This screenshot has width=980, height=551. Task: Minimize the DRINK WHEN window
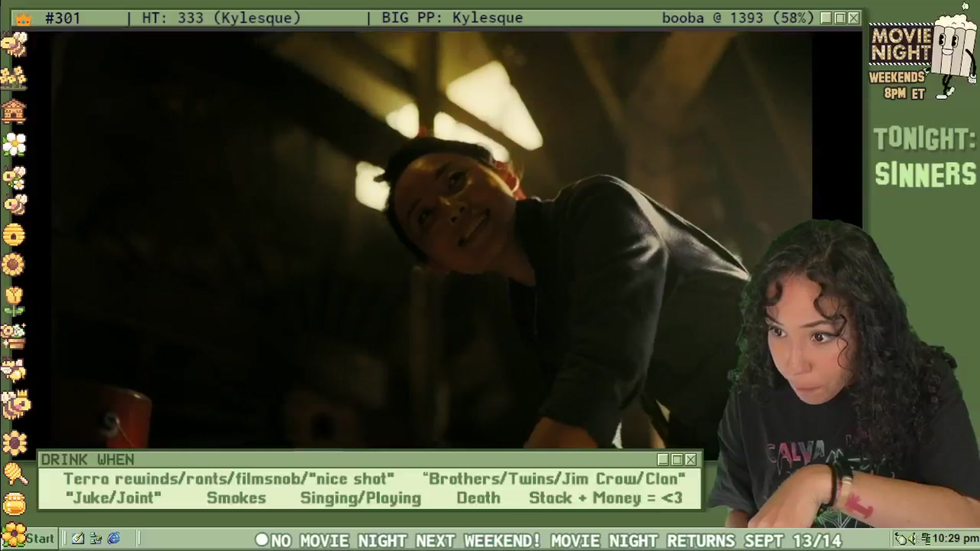663,460
